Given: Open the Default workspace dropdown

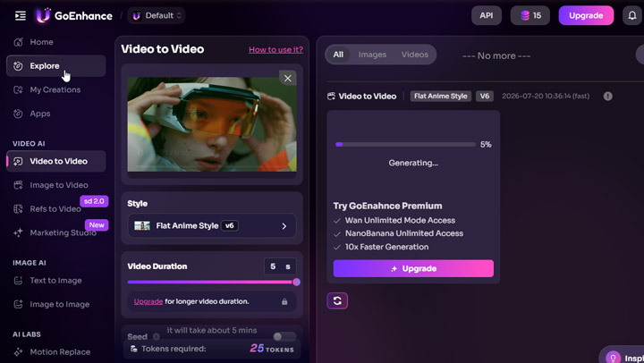Looking at the screenshot, I should tap(156, 15).
